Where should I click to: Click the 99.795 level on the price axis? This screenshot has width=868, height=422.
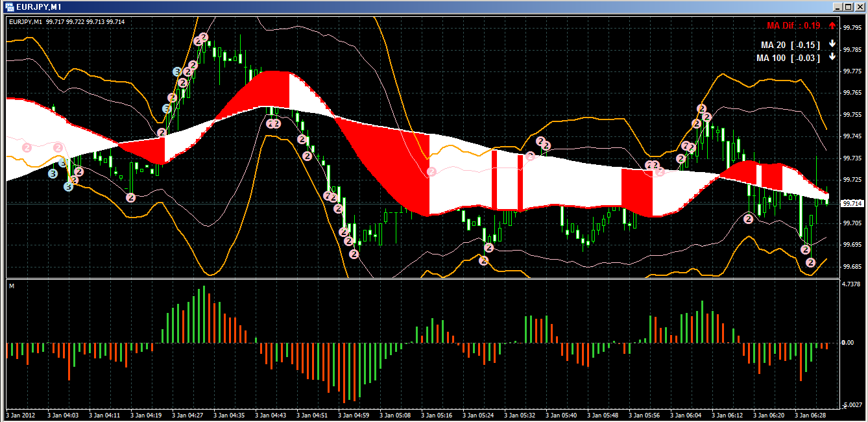coord(851,27)
